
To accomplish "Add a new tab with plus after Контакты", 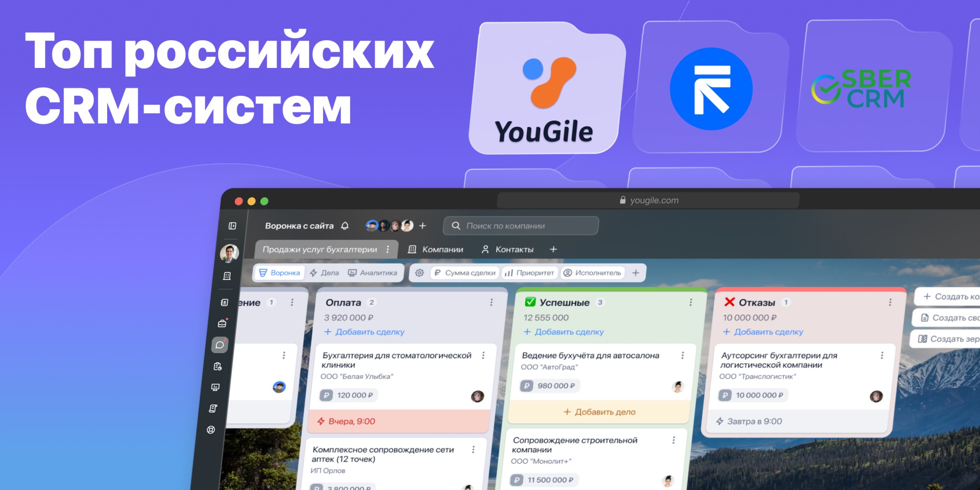I will coord(553,249).
